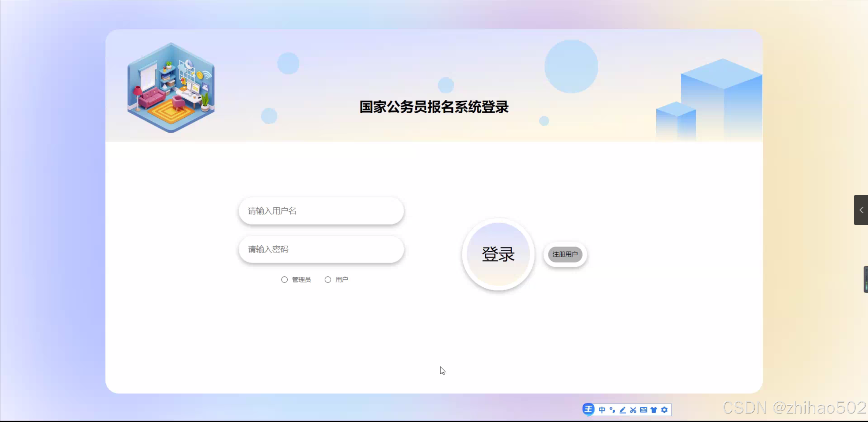The height and width of the screenshot is (422, 868).
Task: Click the 管理员 role label
Action: click(301, 280)
